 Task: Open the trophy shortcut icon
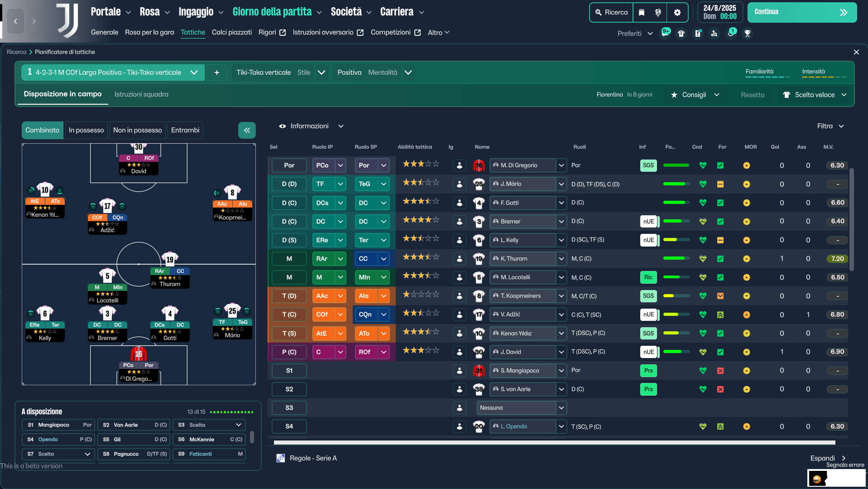(748, 33)
